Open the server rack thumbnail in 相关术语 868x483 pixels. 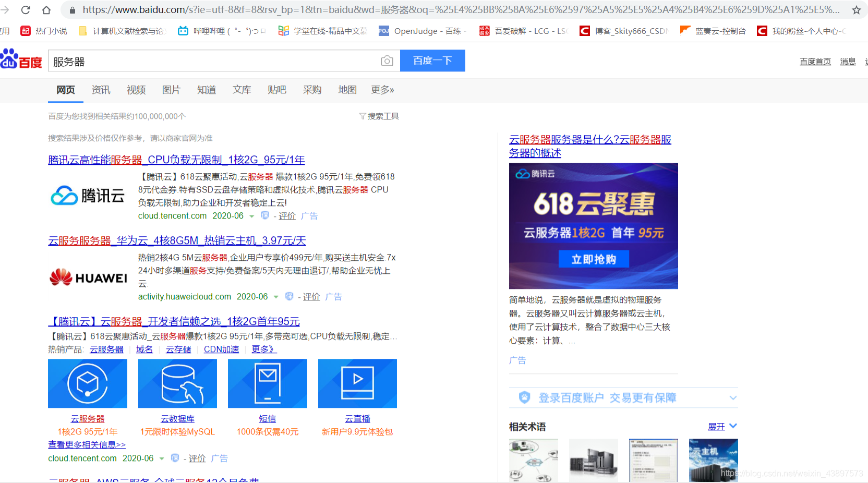click(x=594, y=461)
